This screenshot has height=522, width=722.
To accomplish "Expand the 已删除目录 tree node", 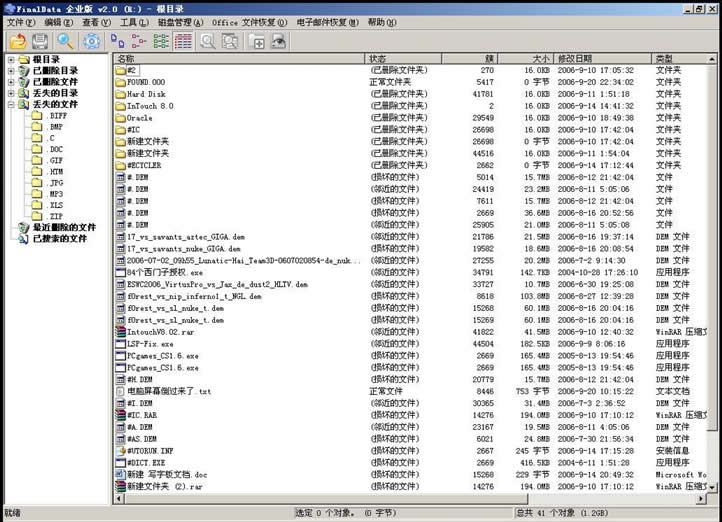I will pos(11,70).
